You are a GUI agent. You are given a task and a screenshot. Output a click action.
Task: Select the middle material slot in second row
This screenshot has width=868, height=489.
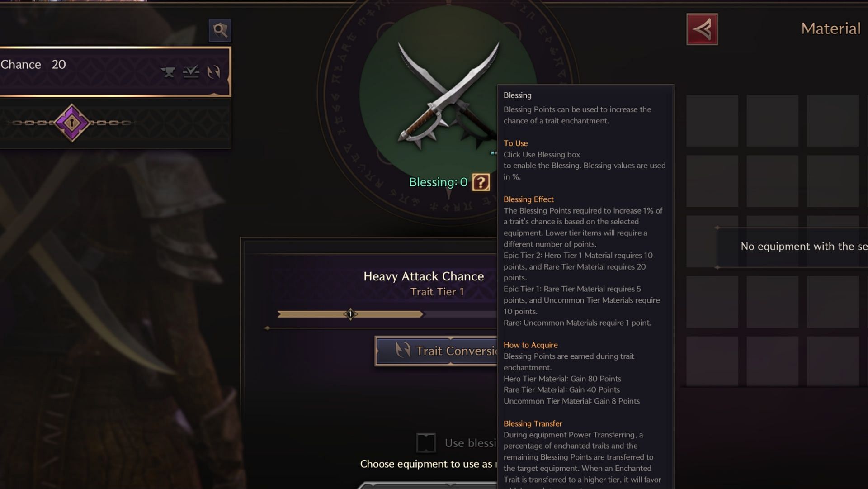(x=772, y=181)
